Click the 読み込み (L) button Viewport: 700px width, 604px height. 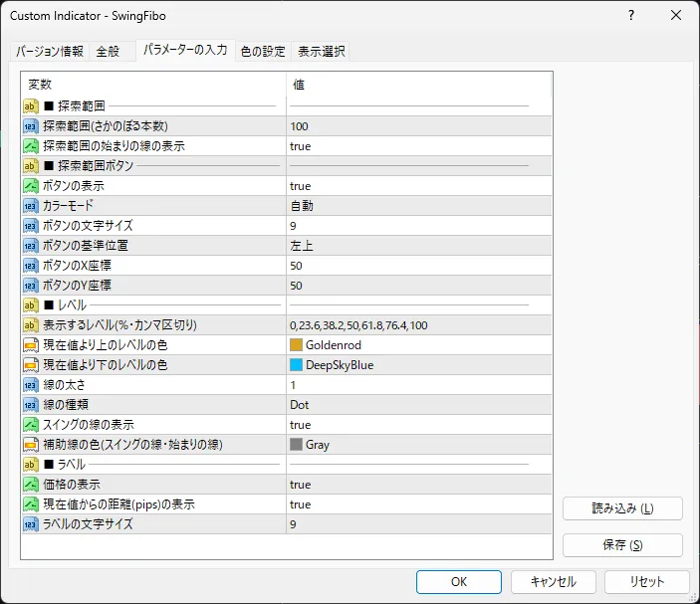point(622,508)
